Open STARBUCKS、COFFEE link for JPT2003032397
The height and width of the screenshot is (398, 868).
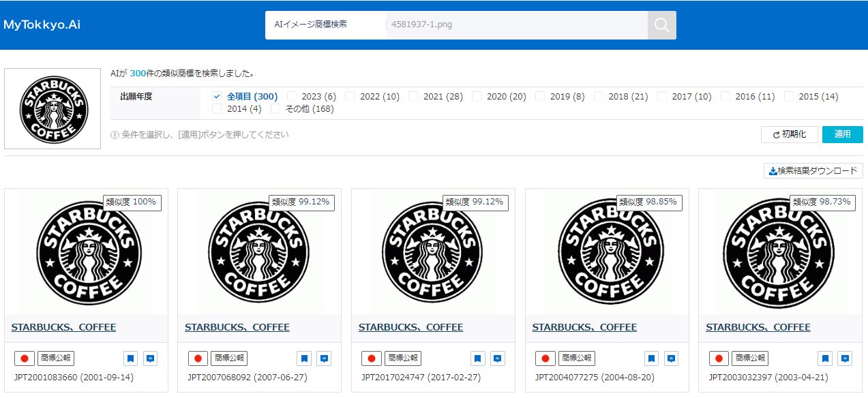coord(758,328)
